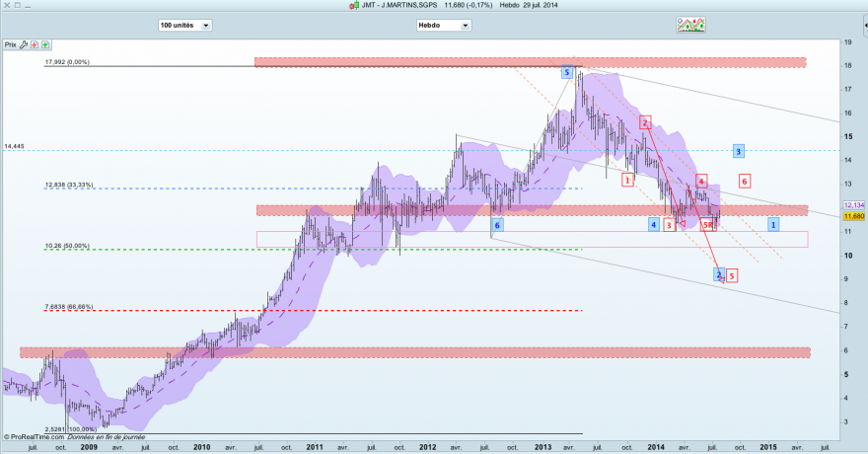Click the red add-indicator page icon
The height and width of the screenshot is (454, 868).
[x=35, y=44]
